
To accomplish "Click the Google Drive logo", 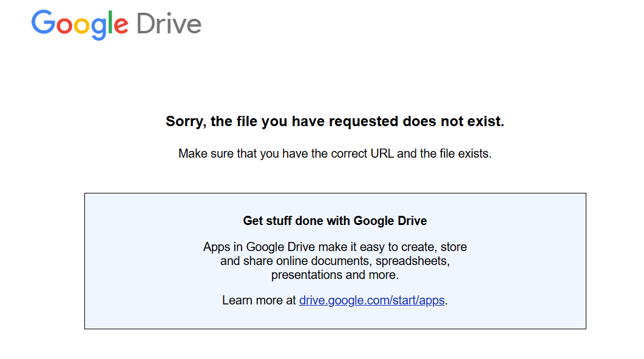I will 116,24.
